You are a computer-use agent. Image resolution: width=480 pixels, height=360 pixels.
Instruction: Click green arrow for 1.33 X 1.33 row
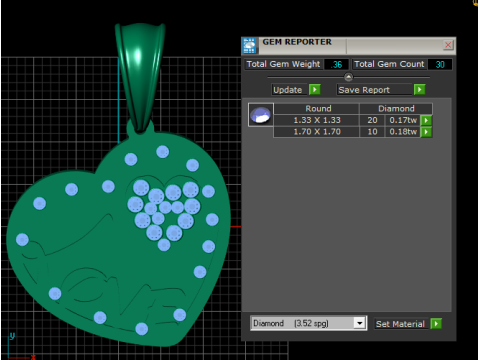tap(426, 120)
